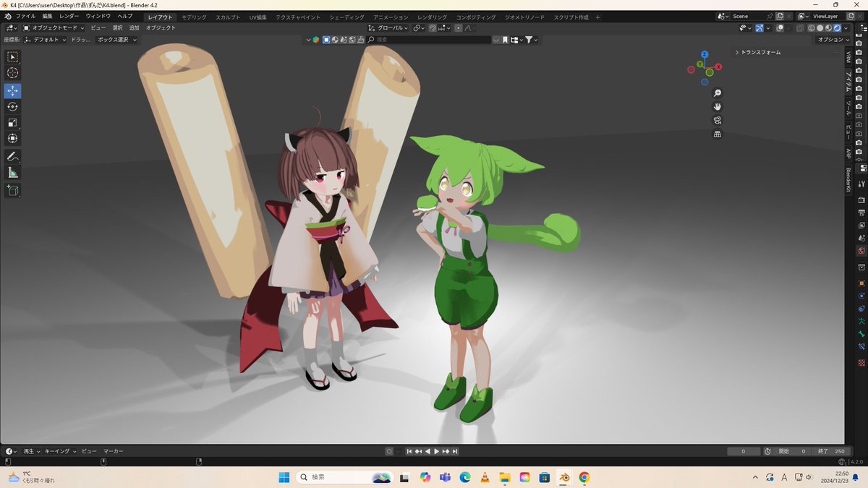Switch to the Sculpting workspace tab
868x488 pixels.
(228, 17)
